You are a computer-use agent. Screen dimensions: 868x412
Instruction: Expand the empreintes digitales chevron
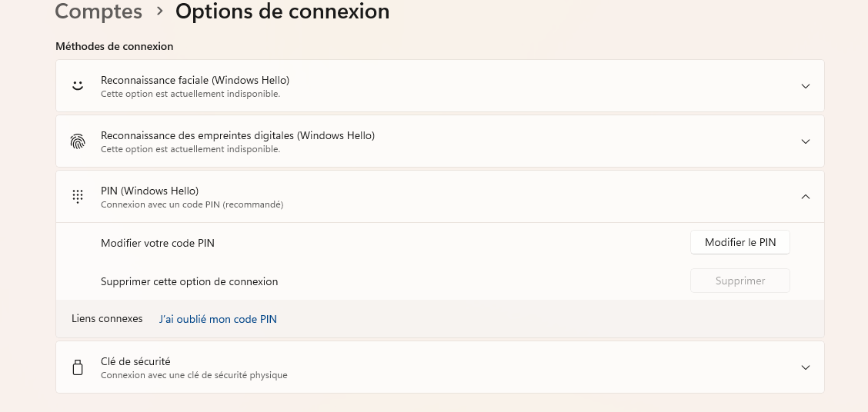pyautogui.click(x=806, y=141)
